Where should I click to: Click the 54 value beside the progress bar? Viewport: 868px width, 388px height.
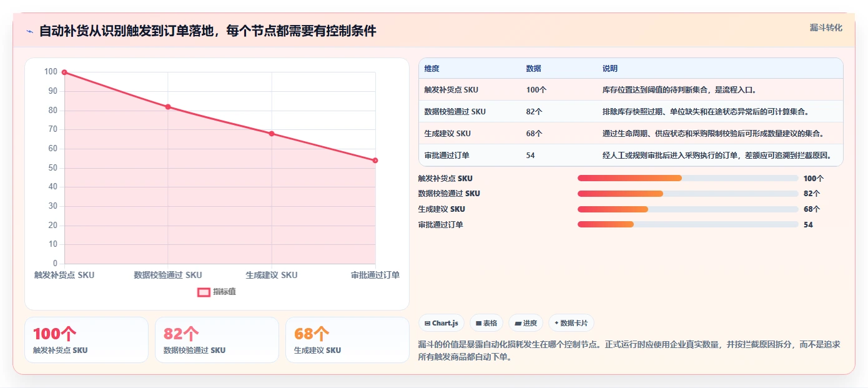[x=808, y=225]
